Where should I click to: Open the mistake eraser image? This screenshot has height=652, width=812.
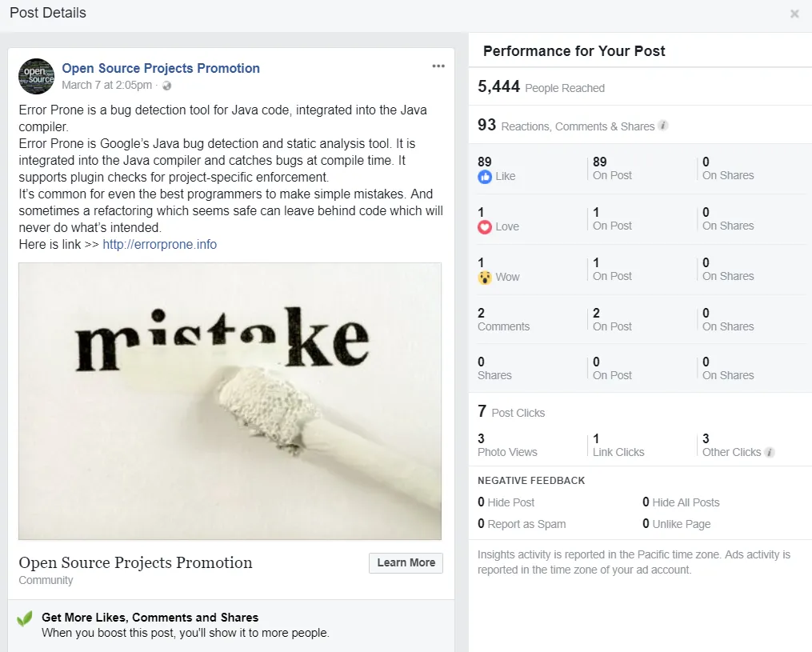point(230,402)
